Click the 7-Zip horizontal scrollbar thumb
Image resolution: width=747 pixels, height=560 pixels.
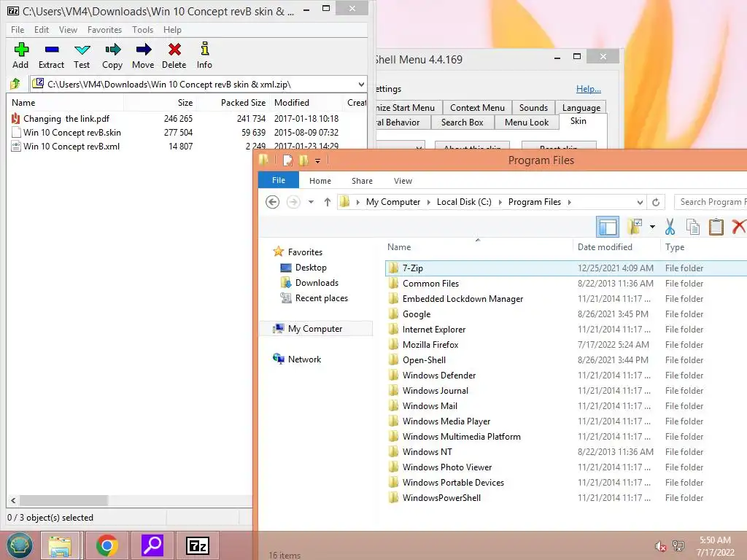point(64,500)
